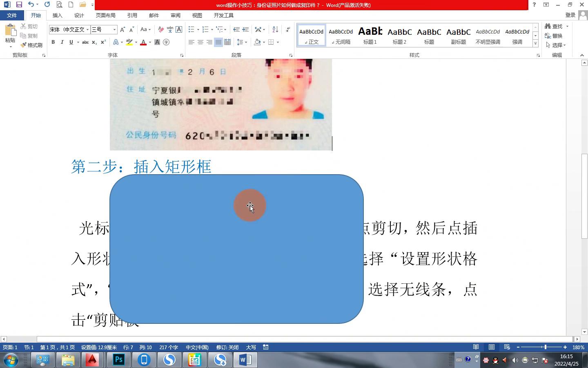
Task: Toggle underline formatting
Action: [70, 42]
